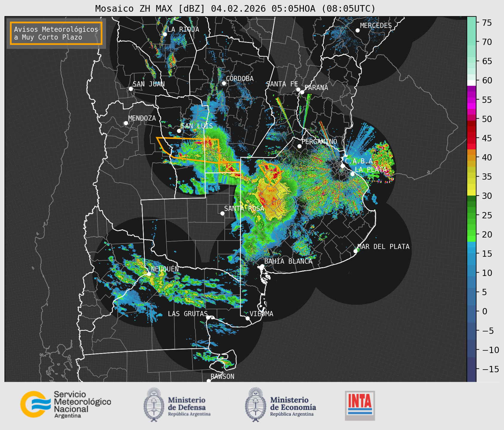Click the magenta 55 dBZ band on color scale
This screenshot has width=504, height=430.
coord(471,100)
